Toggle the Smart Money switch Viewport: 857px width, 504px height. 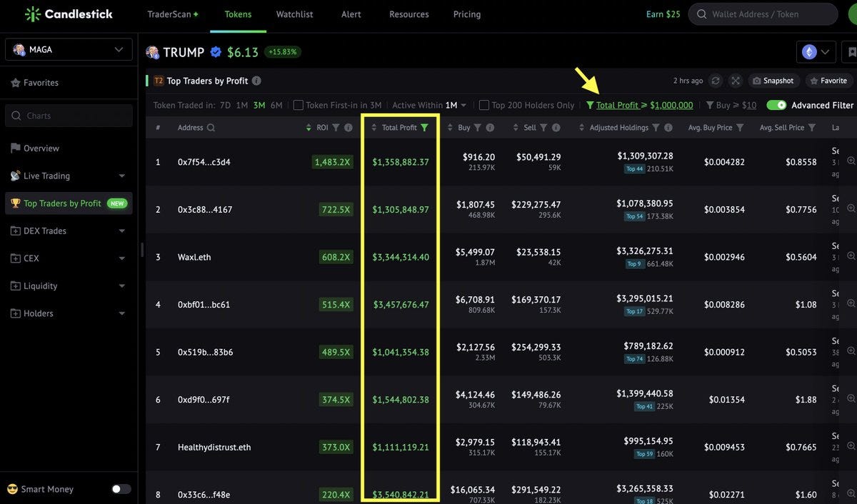click(121, 489)
